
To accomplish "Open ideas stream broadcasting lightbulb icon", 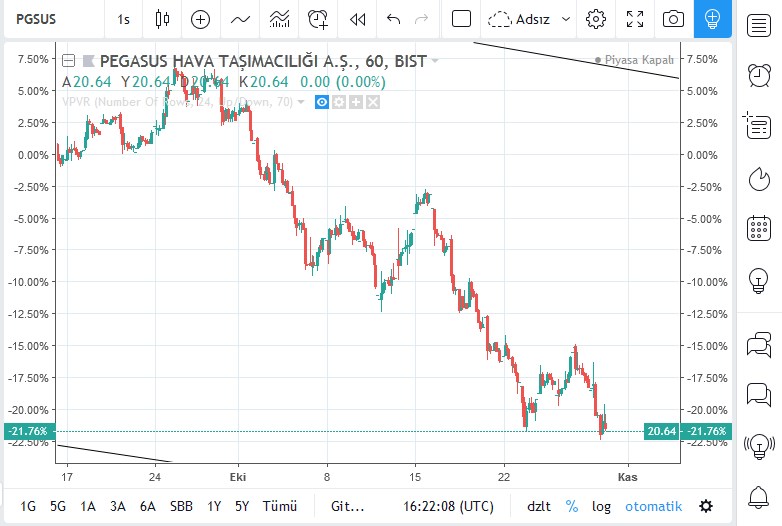I will point(759,446).
